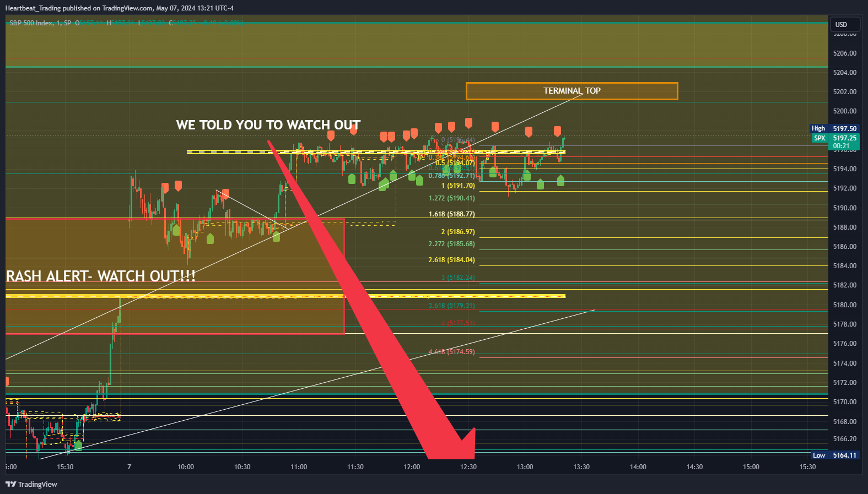This screenshot has height=494, width=868.
Task: Click the 15:00 time axis label
Action: click(751, 467)
